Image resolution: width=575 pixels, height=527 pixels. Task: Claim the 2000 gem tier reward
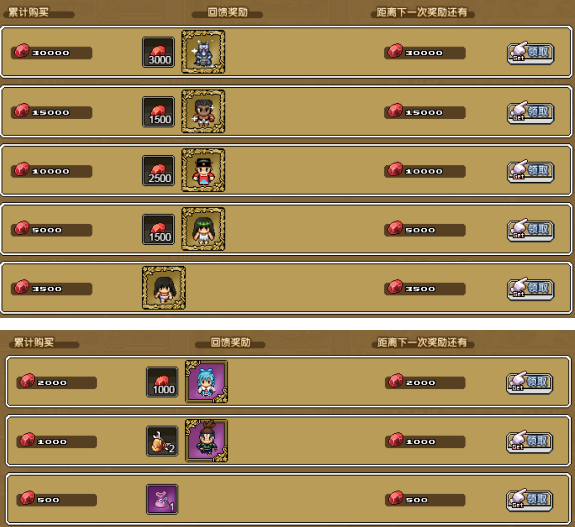pyautogui.click(x=529, y=383)
